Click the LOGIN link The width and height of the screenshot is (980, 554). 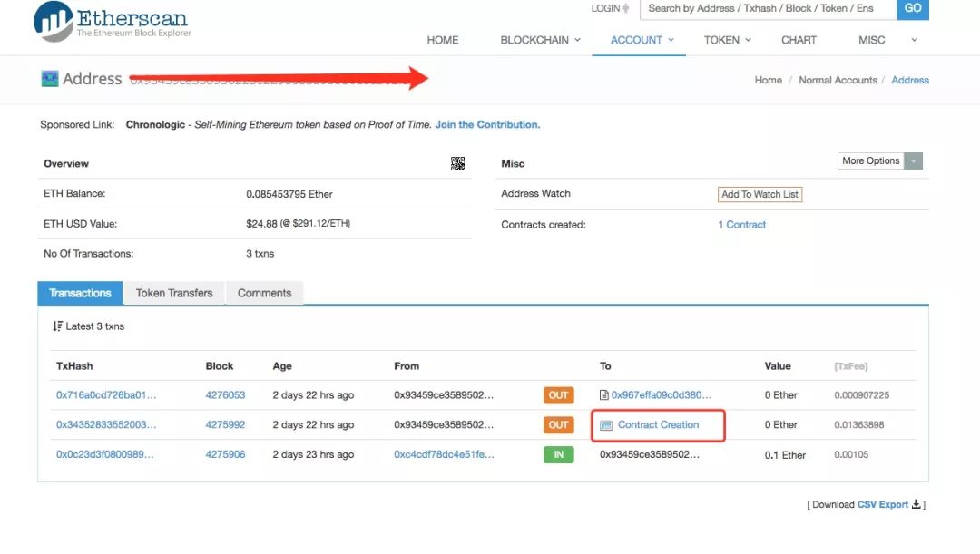605,8
